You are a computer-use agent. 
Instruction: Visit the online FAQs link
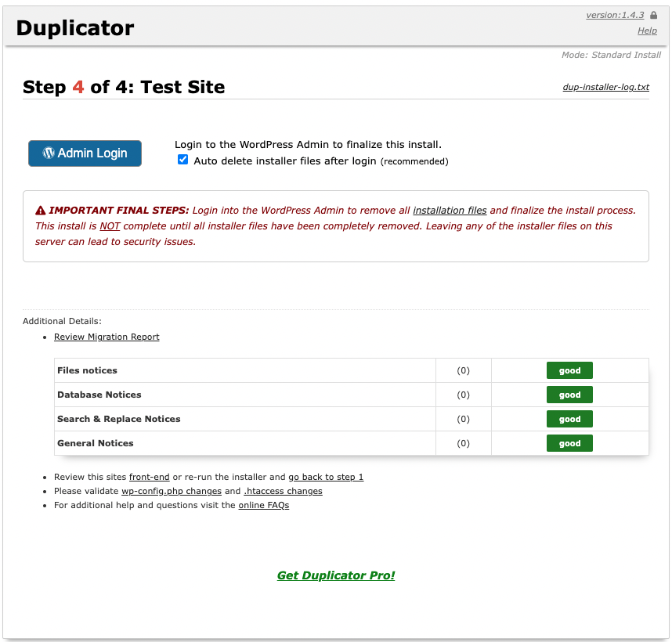[264, 505]
